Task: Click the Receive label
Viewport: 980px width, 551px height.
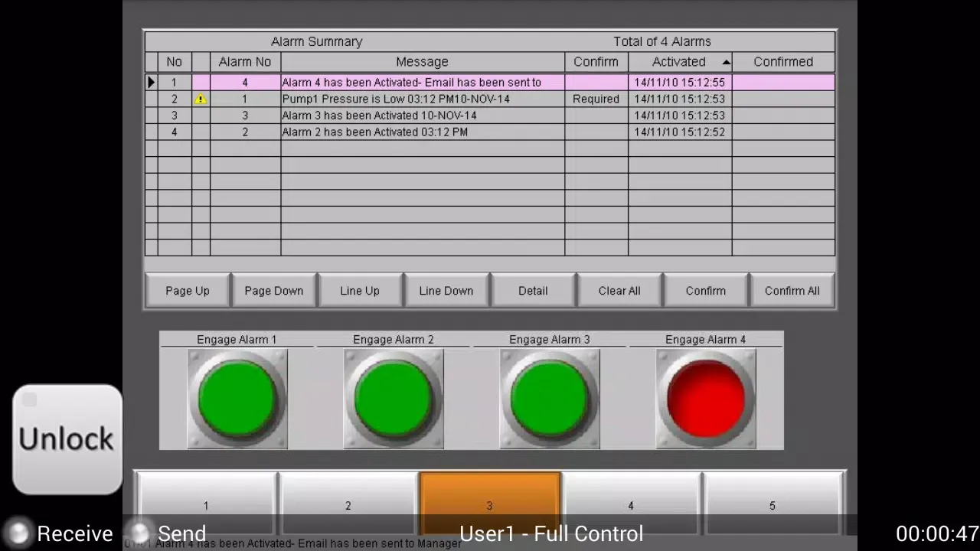Action: click(75, 533)
